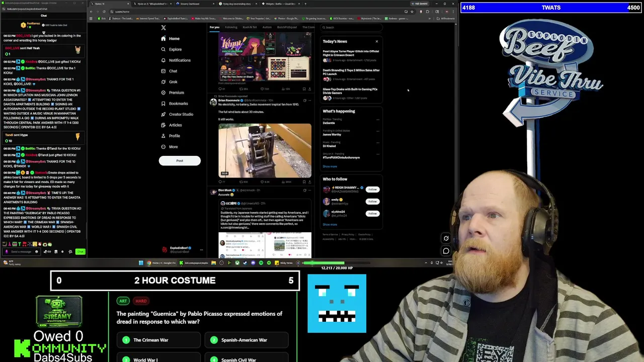
Task: Like the Kinmi promoted post
Action: coord(263,89)
